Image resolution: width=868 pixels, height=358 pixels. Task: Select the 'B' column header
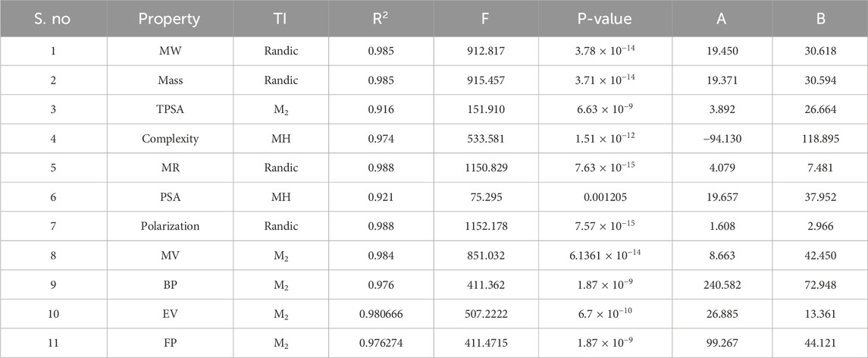pyautogui.click(x=820, y=19)
